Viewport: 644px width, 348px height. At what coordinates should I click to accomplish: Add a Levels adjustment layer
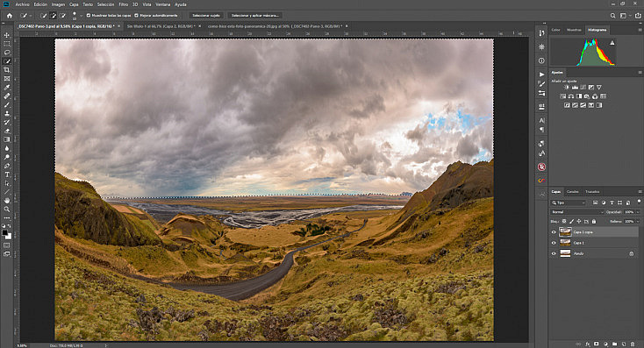[575, 88]
